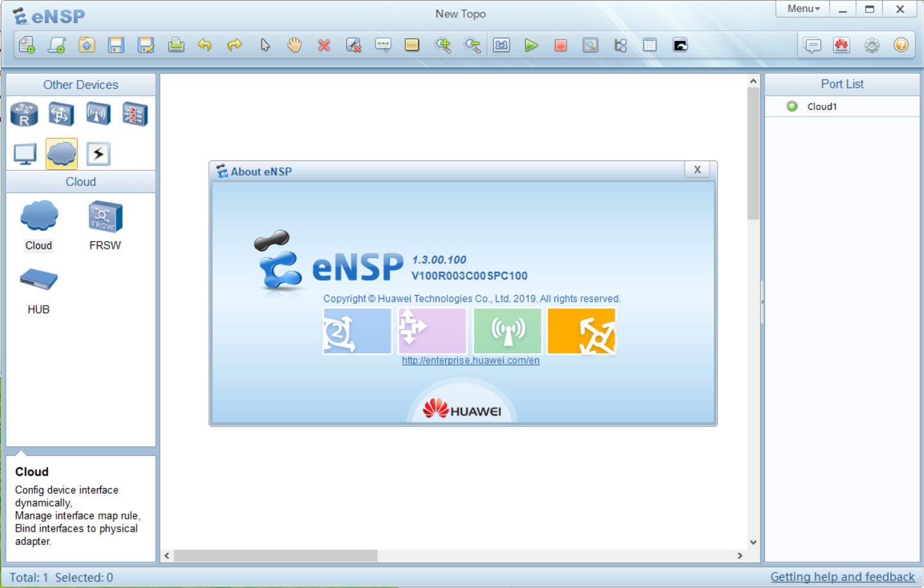Open Getting help and feedback link

(843, 577)
